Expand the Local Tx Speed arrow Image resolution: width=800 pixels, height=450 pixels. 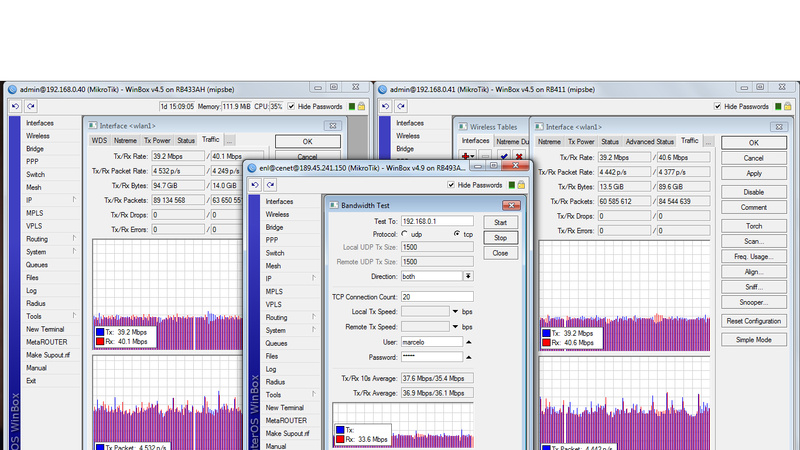(x=455, y=311)
